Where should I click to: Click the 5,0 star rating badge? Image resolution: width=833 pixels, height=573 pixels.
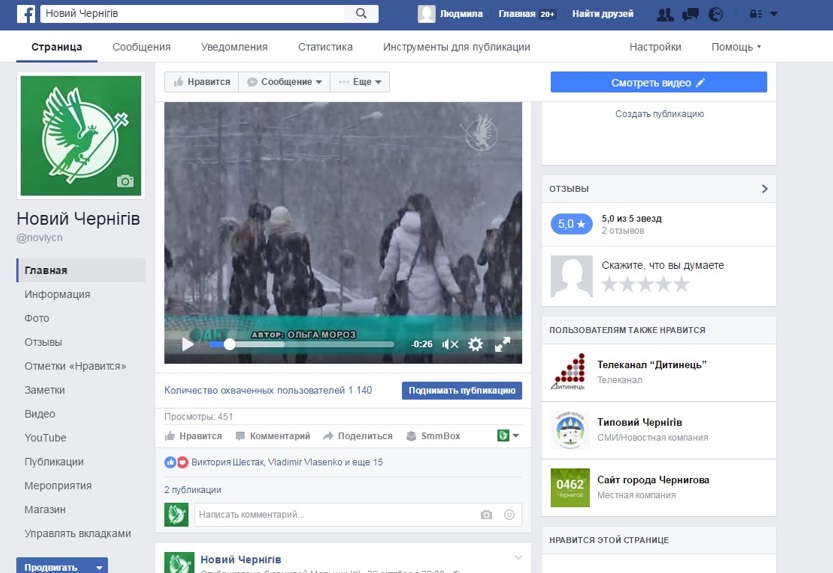pyautogui.click(x=571, y=224)
